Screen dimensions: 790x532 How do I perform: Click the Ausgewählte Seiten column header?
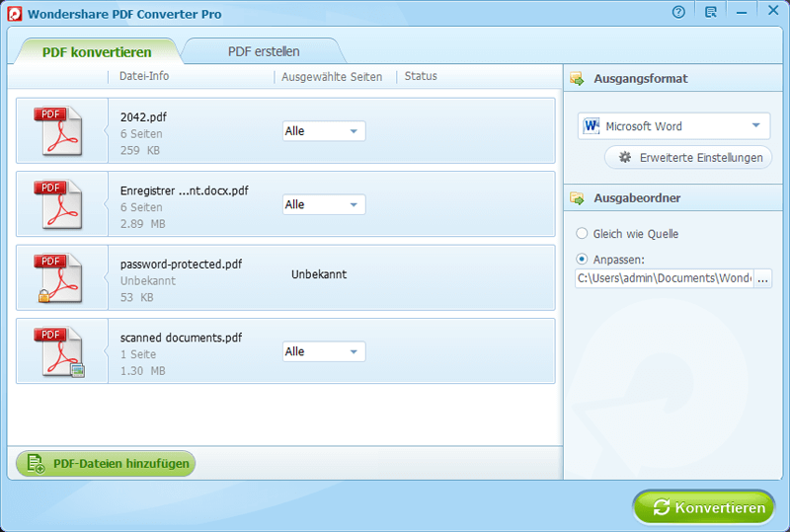[332, 77]
